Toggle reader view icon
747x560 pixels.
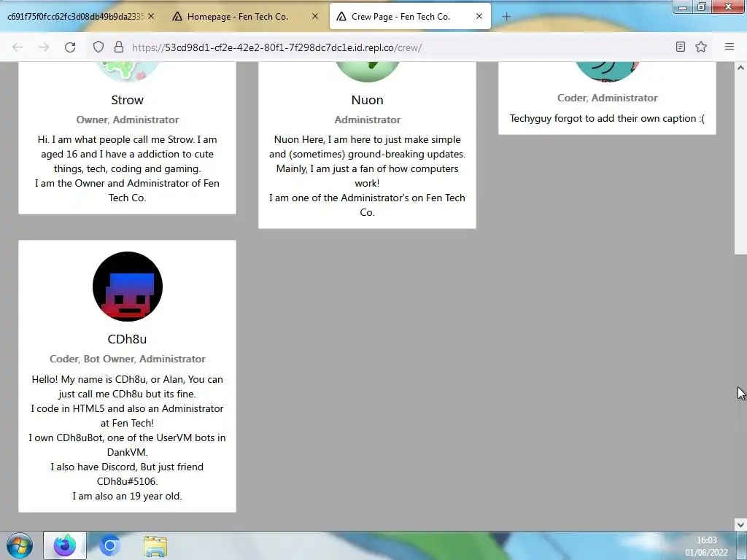(x=681, y=47)
